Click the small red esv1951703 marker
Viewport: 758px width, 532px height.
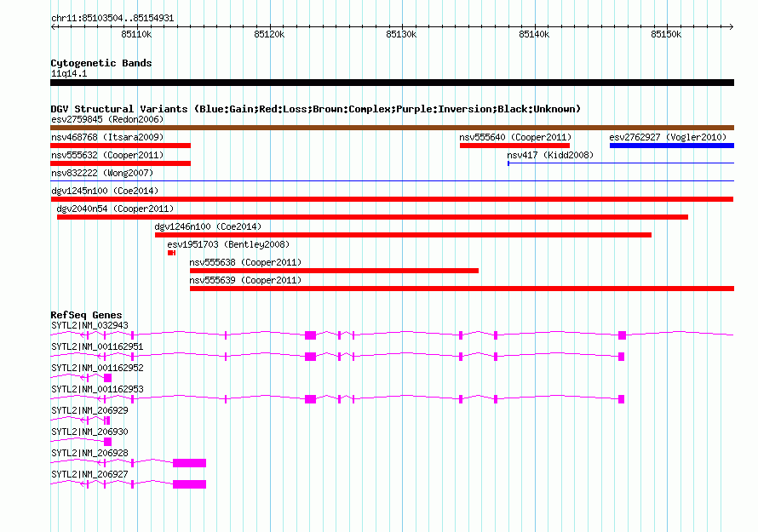pos(171,253)
